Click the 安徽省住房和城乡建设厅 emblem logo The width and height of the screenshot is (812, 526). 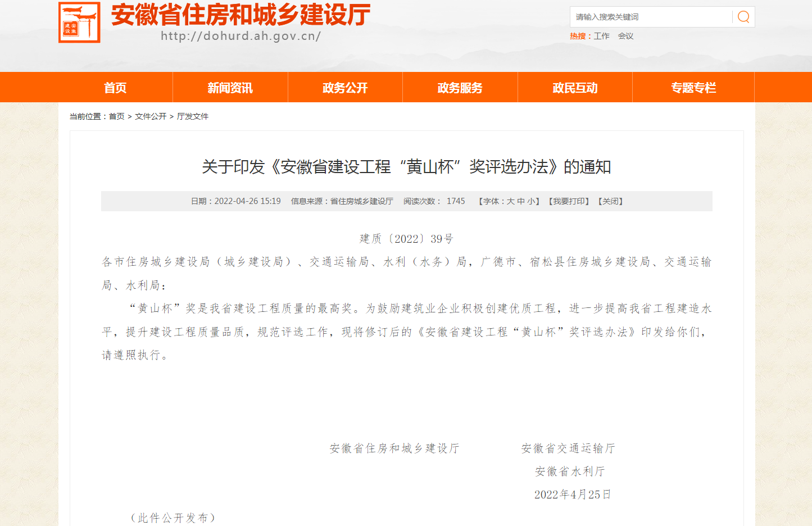79,22
